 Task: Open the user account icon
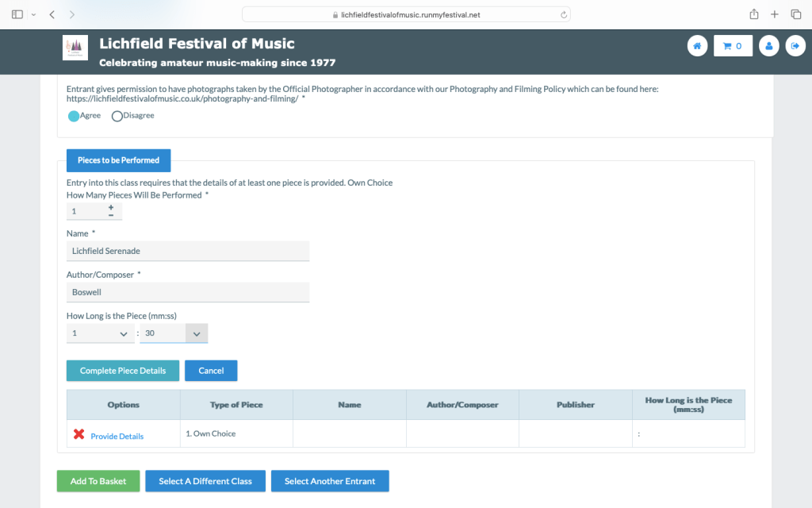click(768, 46)
